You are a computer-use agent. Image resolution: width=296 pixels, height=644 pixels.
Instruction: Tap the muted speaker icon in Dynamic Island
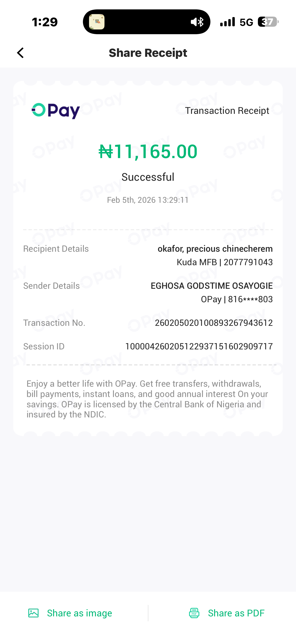[194, 22]
